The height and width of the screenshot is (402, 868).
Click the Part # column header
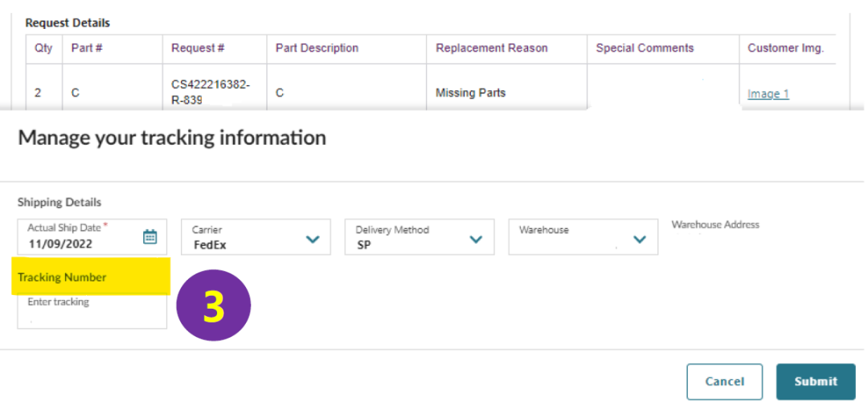(87, 48)
